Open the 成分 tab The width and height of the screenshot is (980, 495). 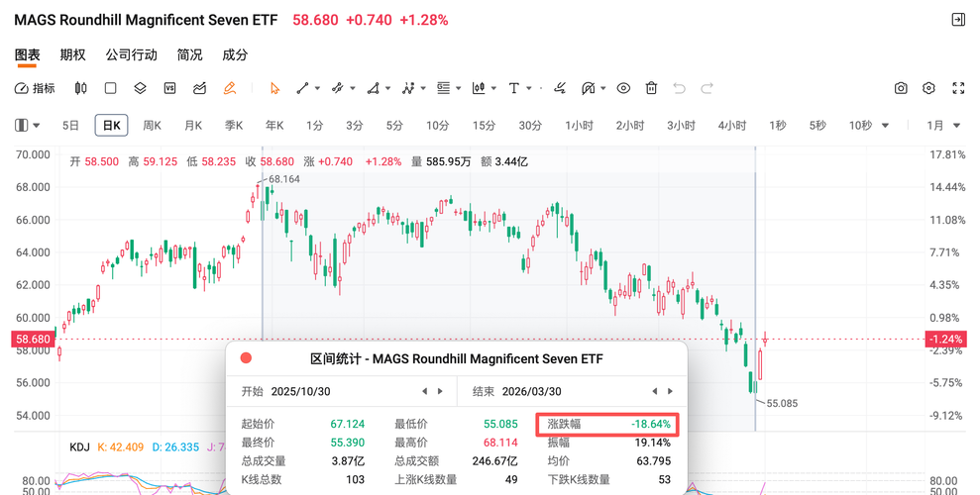tap(235, 54)
